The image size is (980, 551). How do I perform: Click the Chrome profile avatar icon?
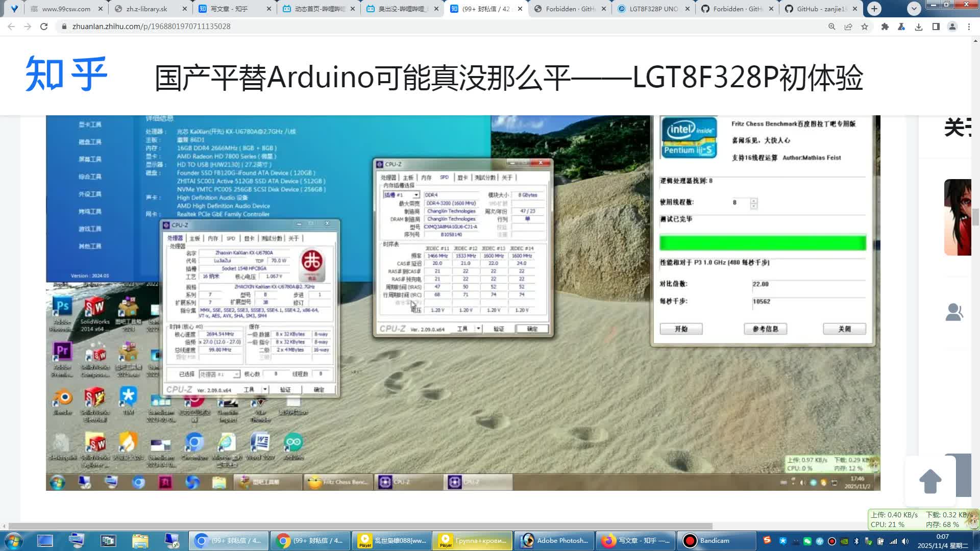(952, 27)
